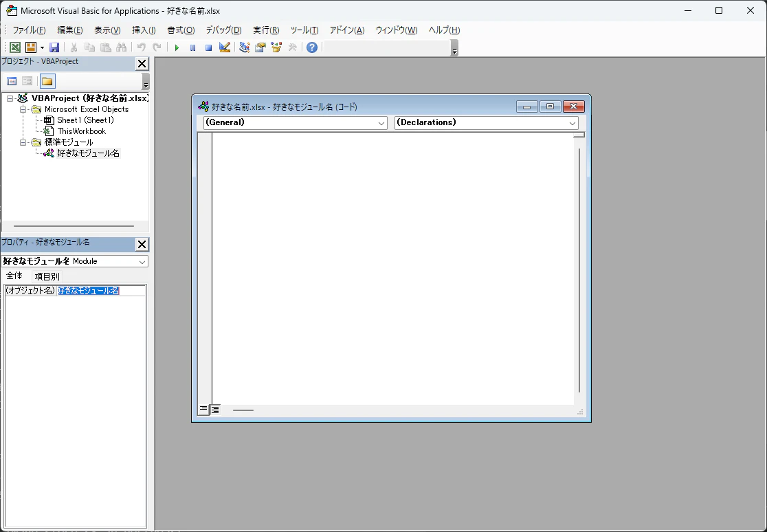
Task: Click the code window vertical scrollbar
Action: coord(579,270)
